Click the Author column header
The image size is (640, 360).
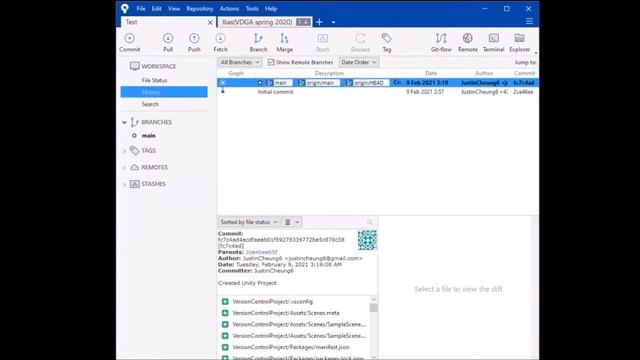coord(484,73)
